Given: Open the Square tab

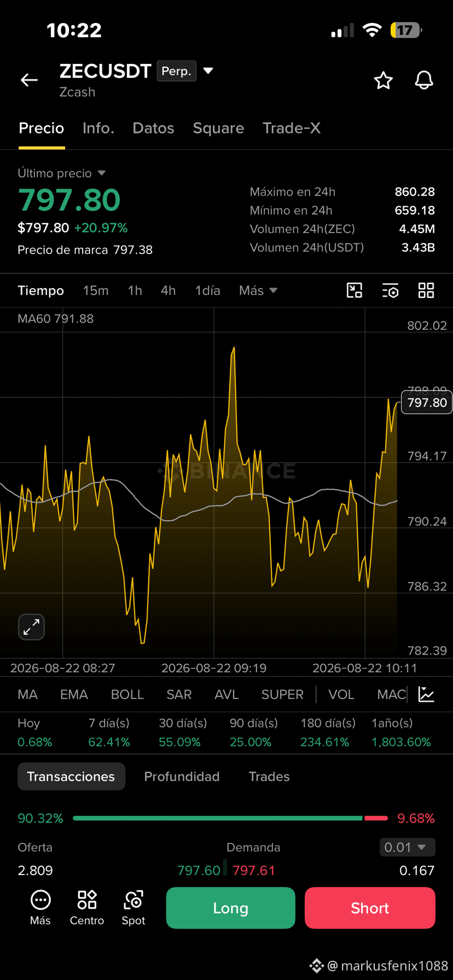Looking at the screenshot, I should 218,128.
